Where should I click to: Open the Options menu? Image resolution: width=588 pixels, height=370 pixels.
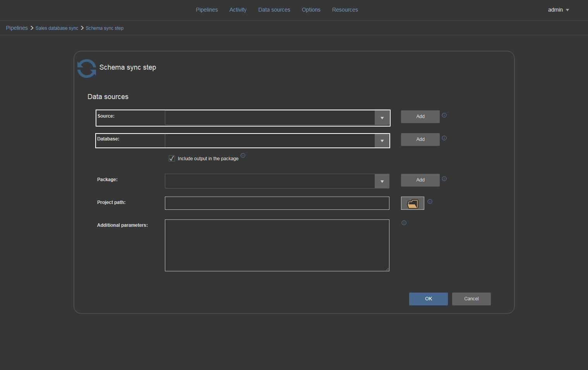click(311, 10)
